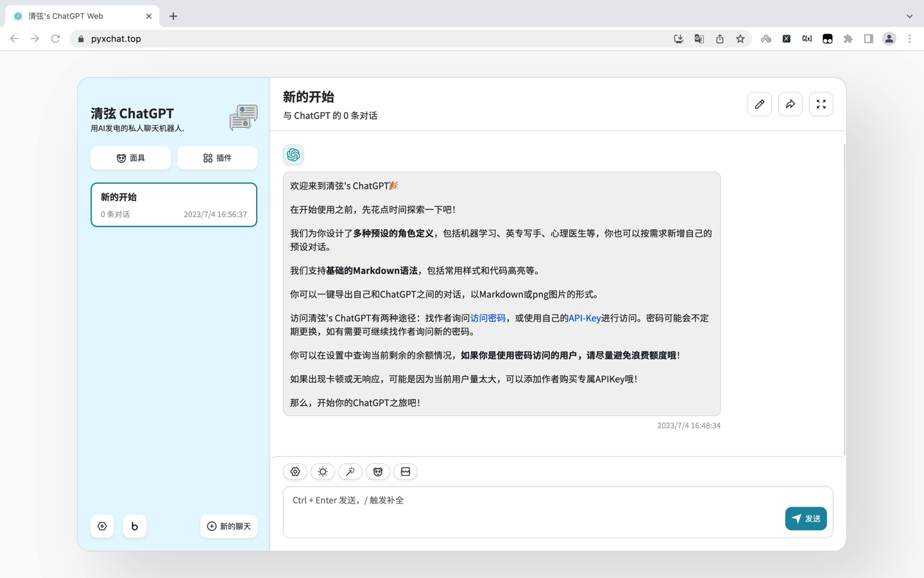Screen dimensions: 924x578
Task: Open the API-Key link in message
Action: coord(585,318)
